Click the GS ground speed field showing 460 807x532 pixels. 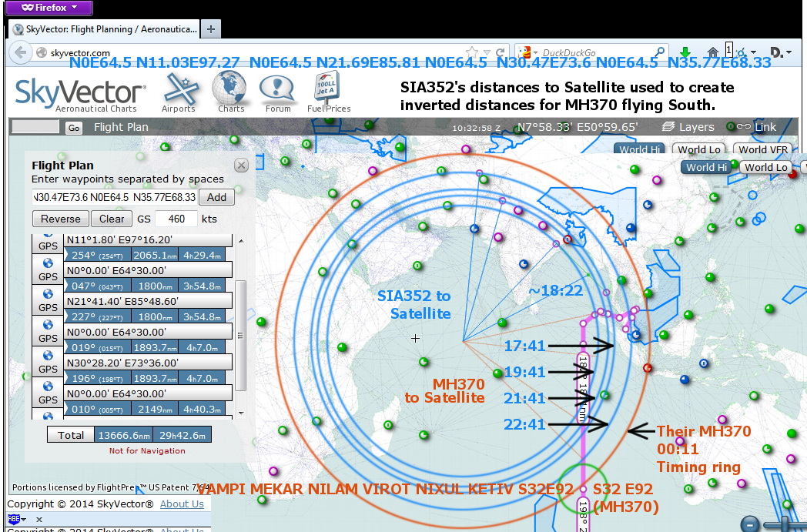[x=176, y=219]
